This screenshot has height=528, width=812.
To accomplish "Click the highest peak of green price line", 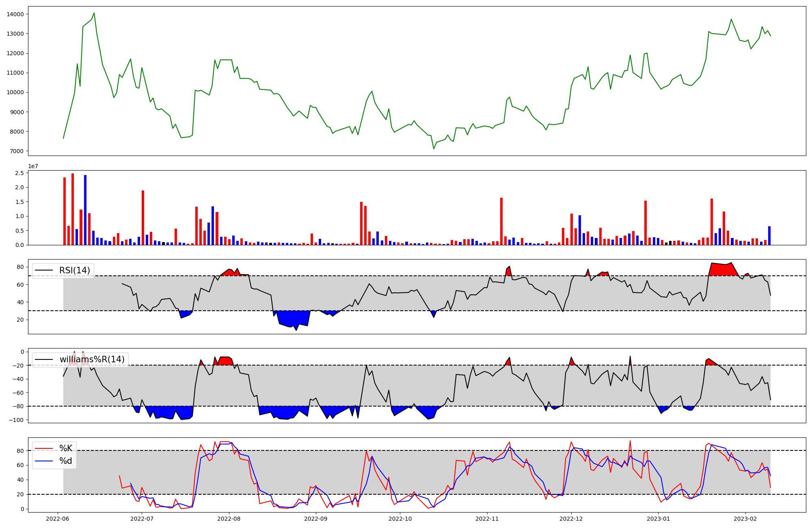I will click(94, 13).
